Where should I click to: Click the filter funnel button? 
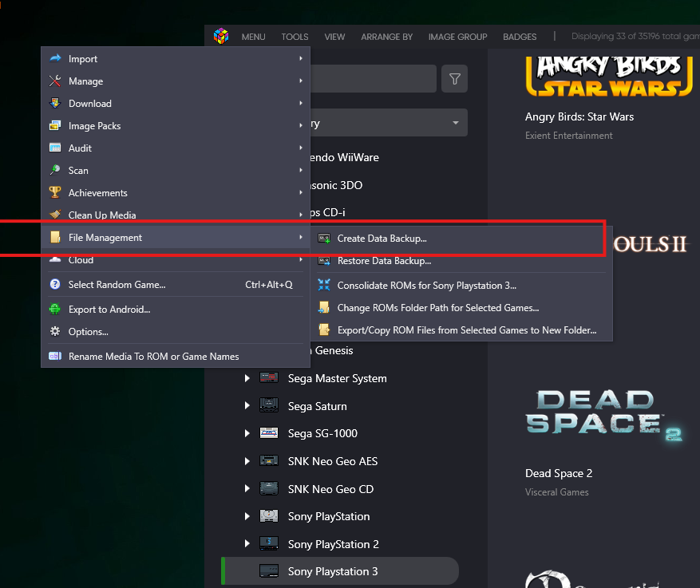point(454,79)
